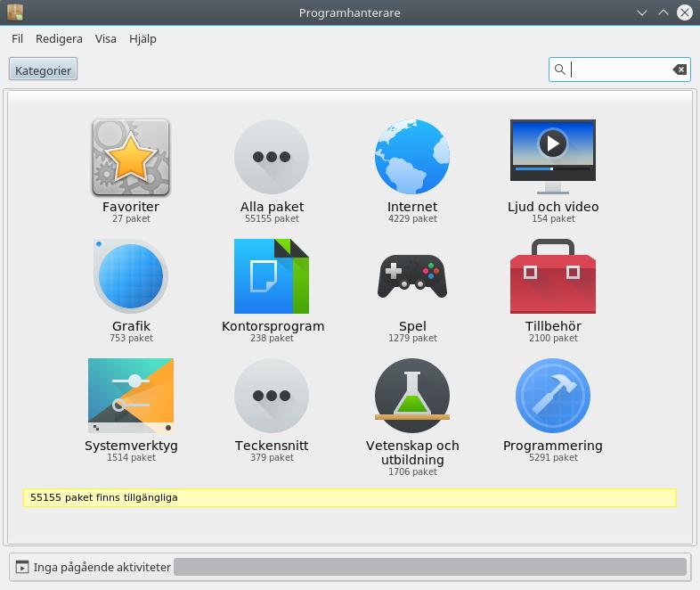Open the Redigera menu

59,39
